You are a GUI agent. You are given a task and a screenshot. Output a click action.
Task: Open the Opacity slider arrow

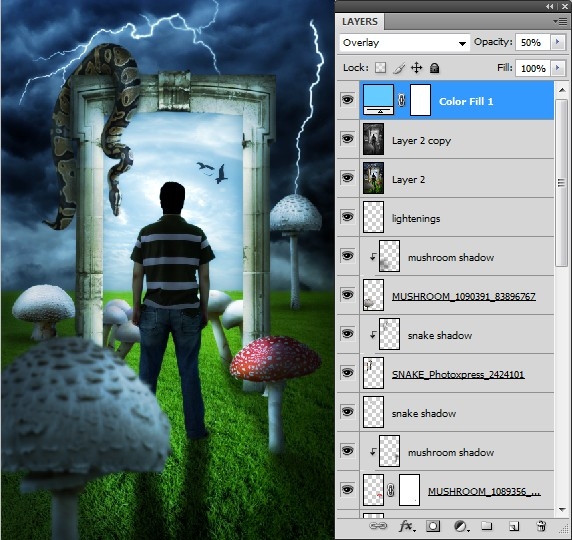coord(557,42)
